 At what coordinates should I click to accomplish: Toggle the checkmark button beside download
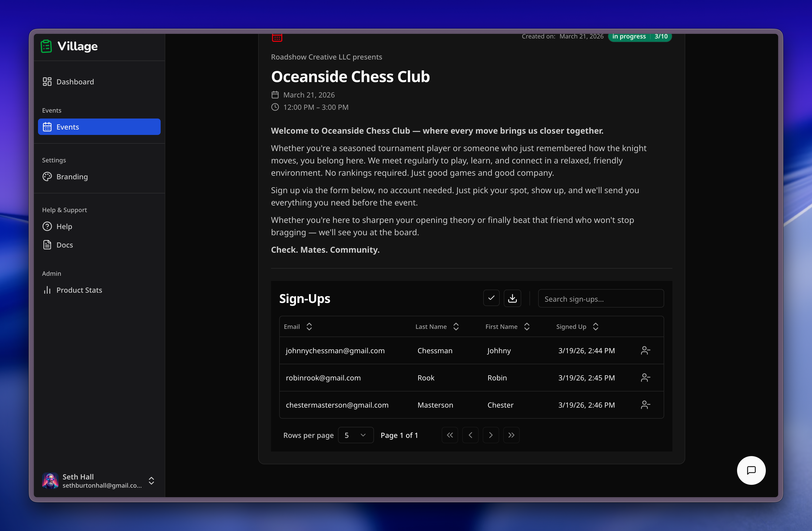491,298
